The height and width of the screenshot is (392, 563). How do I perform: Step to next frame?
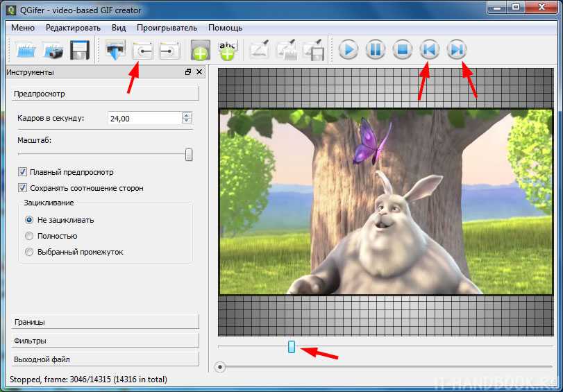457,49
